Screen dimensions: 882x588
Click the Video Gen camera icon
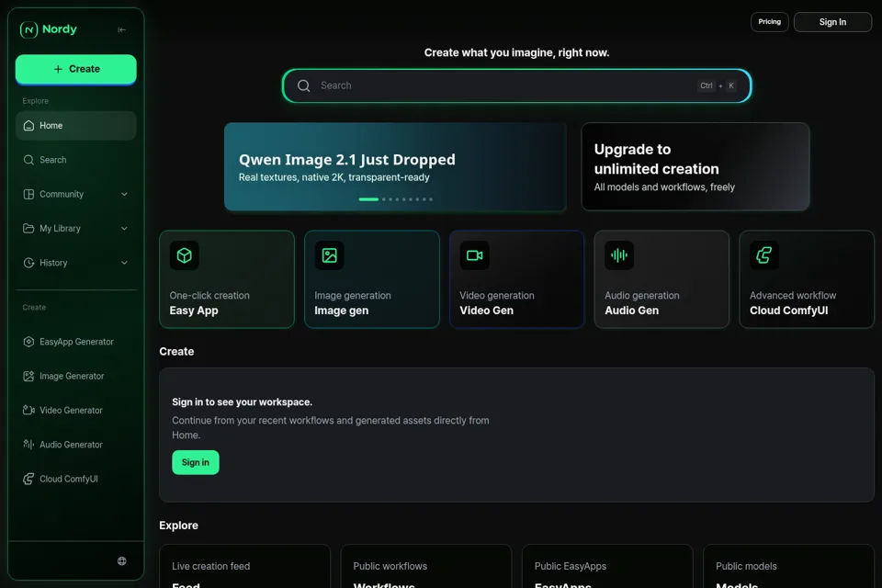click(474, 255)
